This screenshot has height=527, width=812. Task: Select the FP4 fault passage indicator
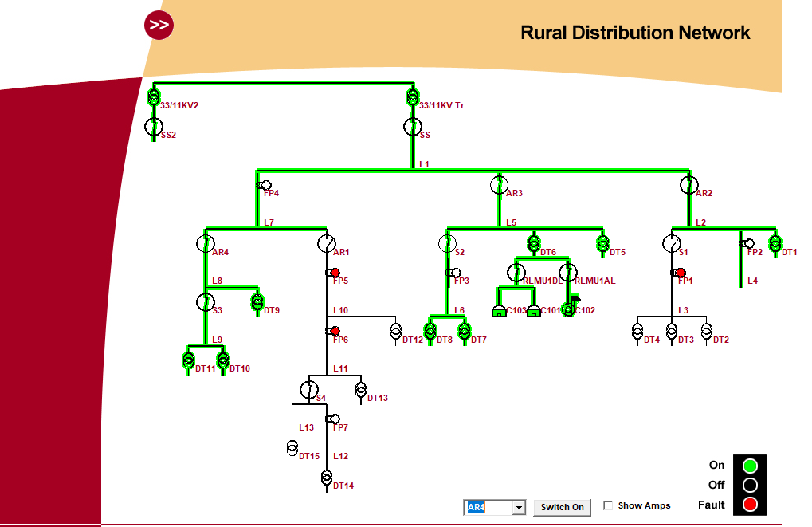(x=264, y=185)
